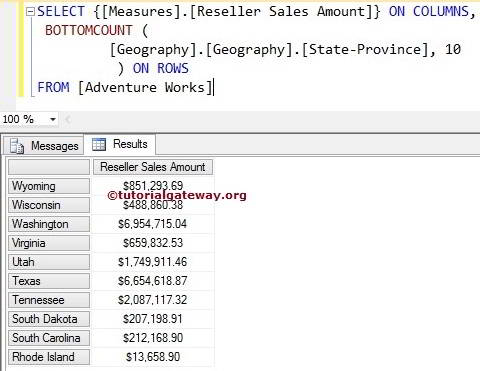Select the Washington row header
Image resolution: width=480 pixels, height=371 pixels.
49,224
